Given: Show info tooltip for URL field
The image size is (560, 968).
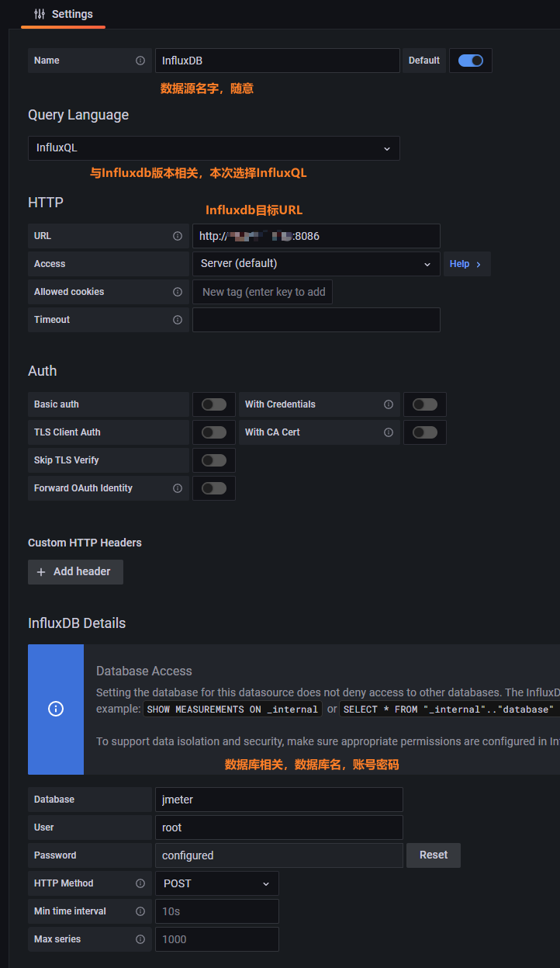Looking at the screenshot, I should pos(178,236).
